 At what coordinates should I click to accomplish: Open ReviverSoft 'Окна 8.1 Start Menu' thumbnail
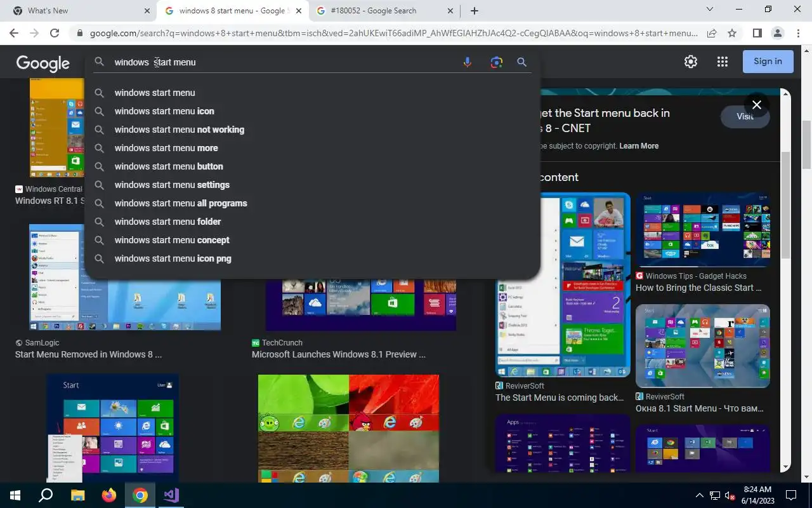click(703, 346)
